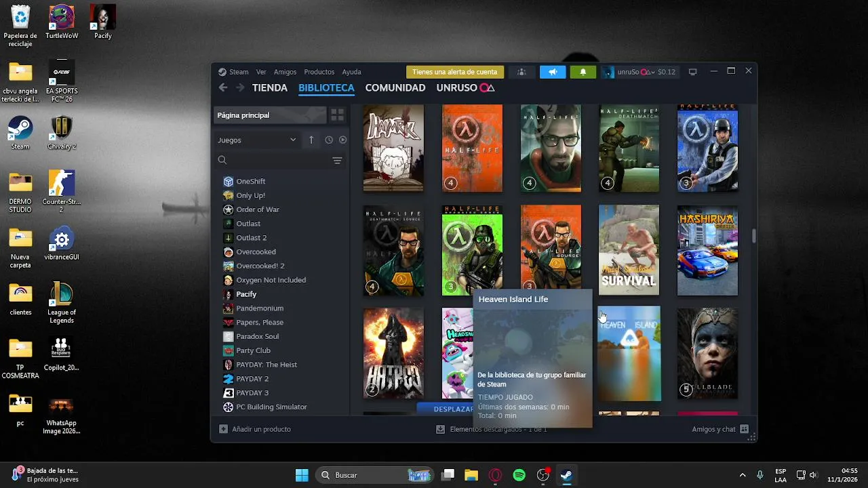Switch to the COMUNIDAD tab

[395, 87]
